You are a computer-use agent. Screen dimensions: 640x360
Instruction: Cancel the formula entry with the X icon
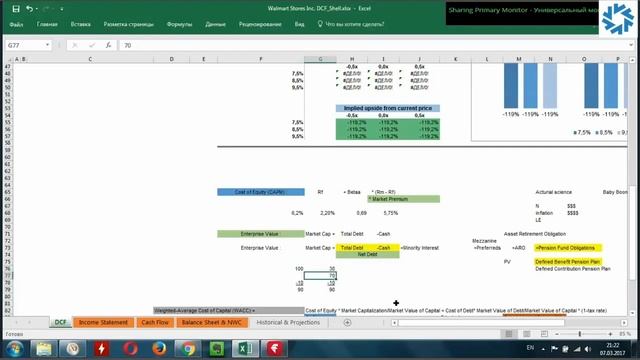click(x=75, y=45)
